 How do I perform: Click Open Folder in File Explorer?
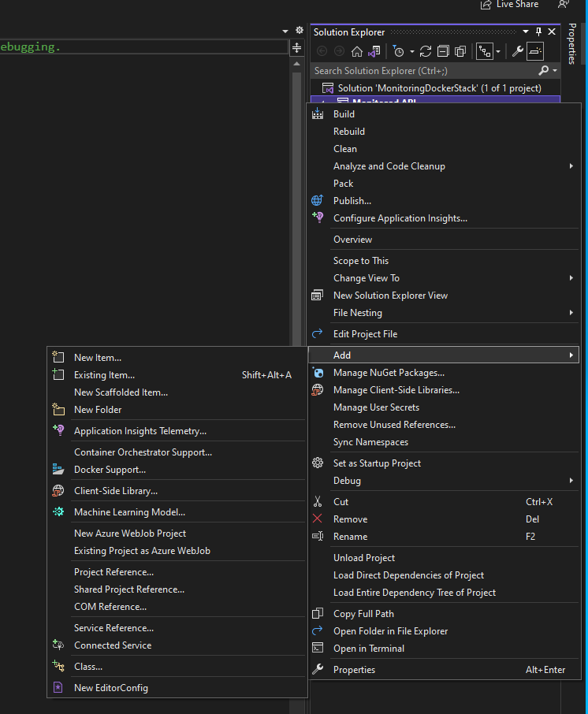click(x=444, y=630)
